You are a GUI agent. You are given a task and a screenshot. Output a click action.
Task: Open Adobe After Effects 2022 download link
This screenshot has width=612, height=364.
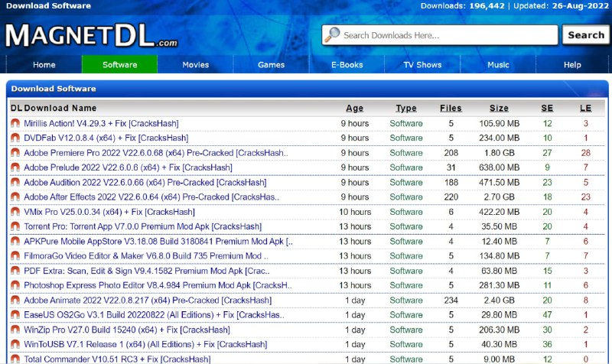(x=151, y=197)
